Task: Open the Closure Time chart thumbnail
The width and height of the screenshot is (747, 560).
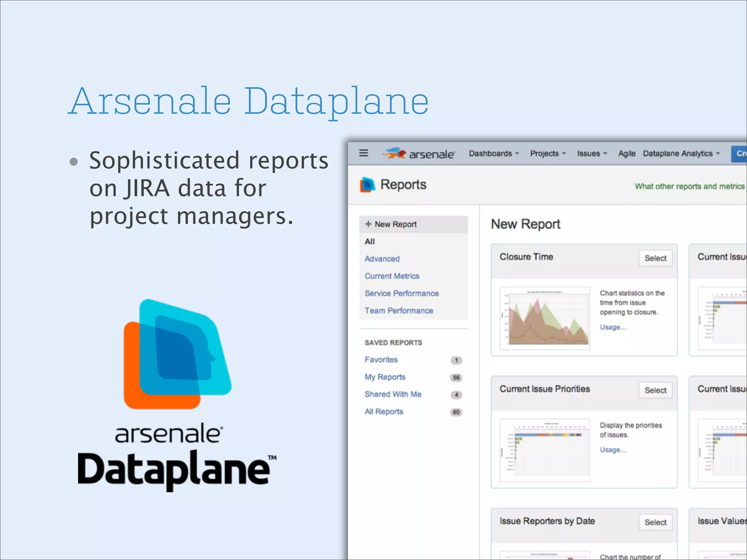Action: coord(545,318)
